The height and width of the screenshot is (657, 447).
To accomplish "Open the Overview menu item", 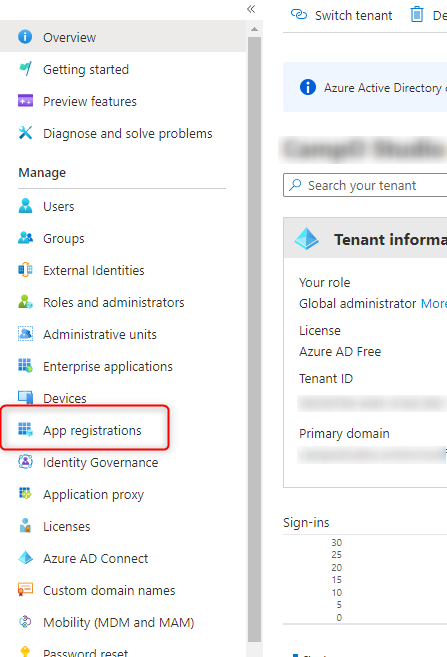I will [123, 37].
